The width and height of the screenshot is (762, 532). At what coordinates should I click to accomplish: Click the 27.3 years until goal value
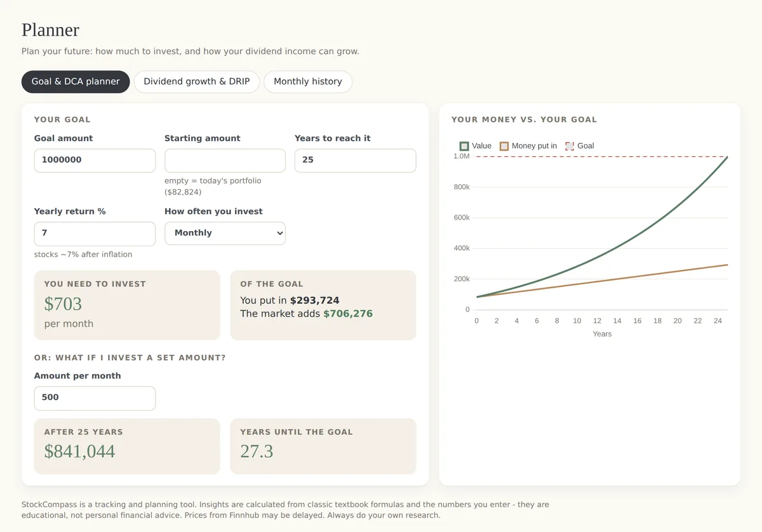coord(257,451)
